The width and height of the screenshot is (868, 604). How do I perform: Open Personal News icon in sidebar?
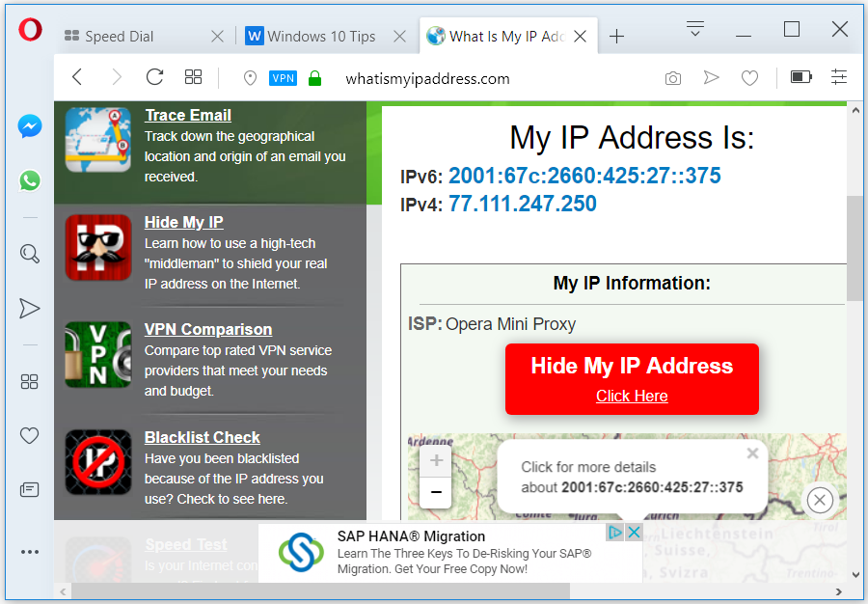[x=29, y=489]
